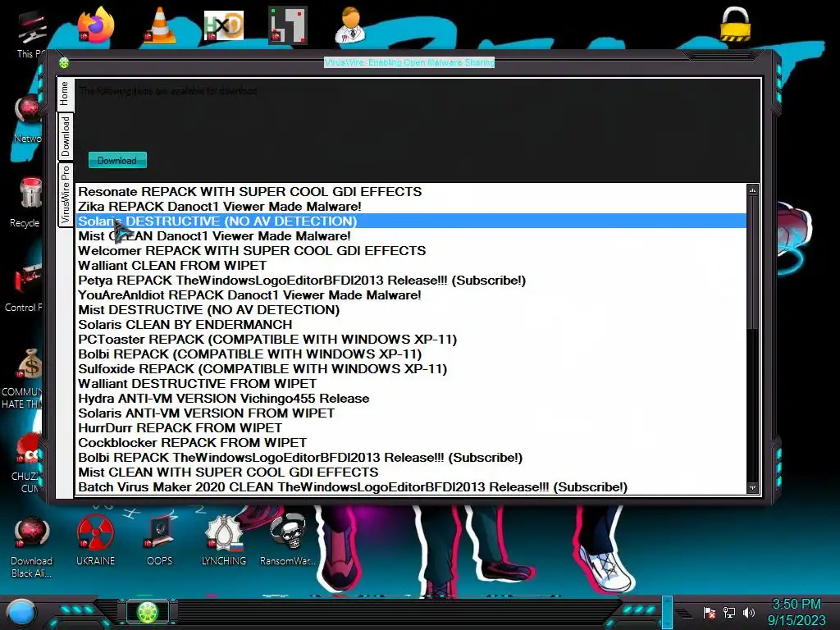Screen dimensions: 840x630
Task: Open the OOPS desktop icon
Action: point(160,540)
